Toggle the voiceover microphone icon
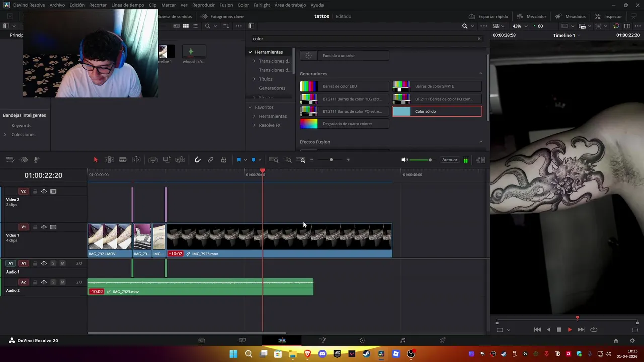The image size is (644, 362). 36,160
